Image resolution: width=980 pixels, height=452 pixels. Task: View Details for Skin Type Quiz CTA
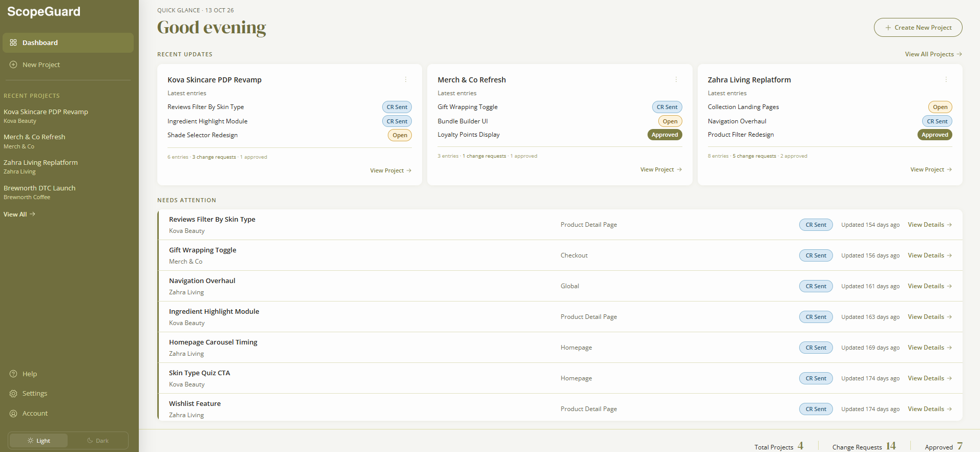(930, 378)
